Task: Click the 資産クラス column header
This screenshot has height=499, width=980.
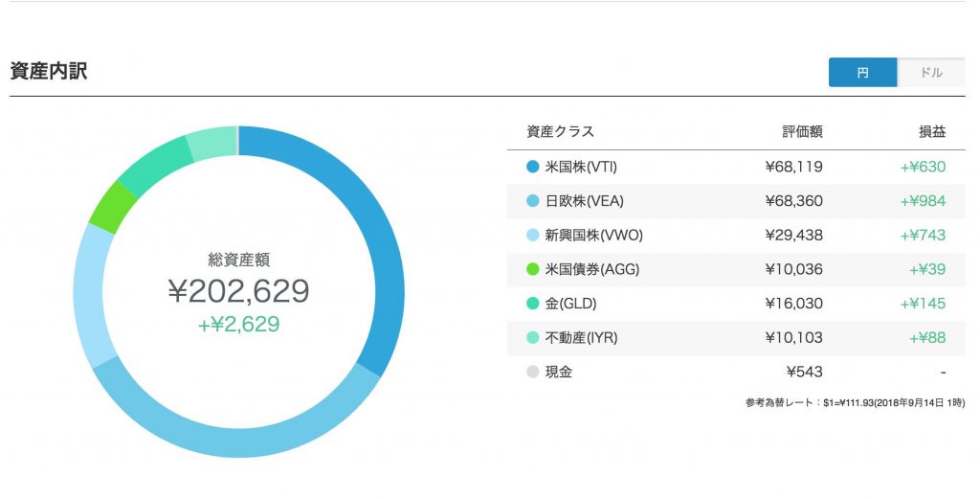Action: pos(560,132)
